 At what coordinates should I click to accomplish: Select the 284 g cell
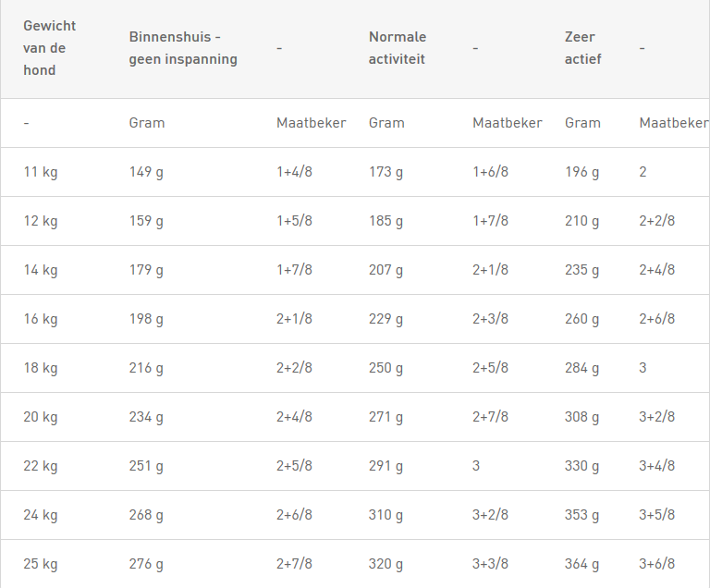[581, 368]
